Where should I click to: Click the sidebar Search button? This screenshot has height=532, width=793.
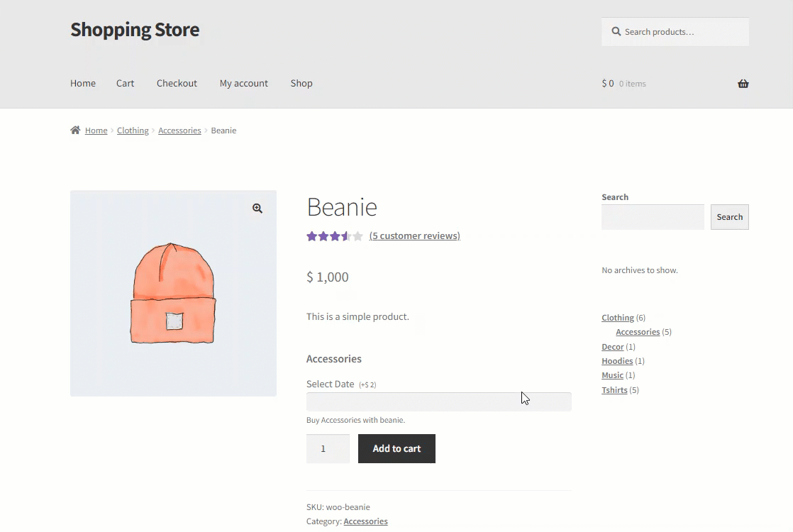pos(730,217)
